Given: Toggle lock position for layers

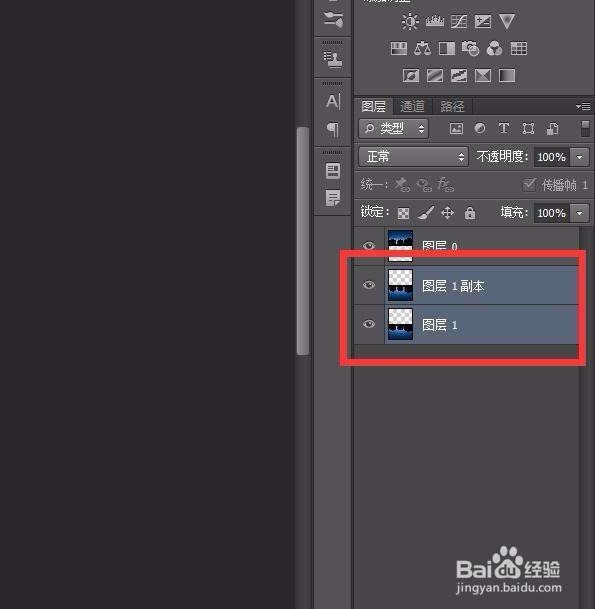Looking at the screenshot, I should click(447, 213).
